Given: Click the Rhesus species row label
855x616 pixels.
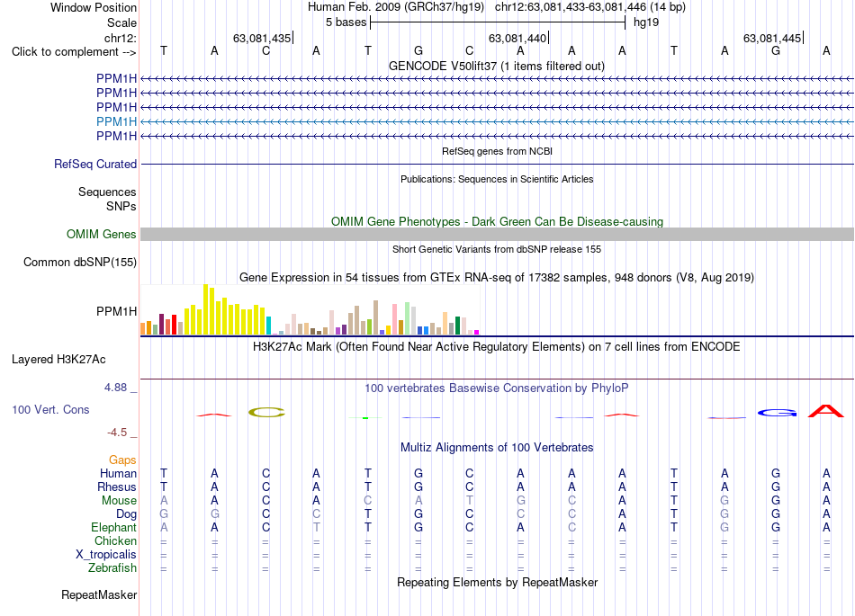Looking at the screenshot, I should (x=117, y=487).
